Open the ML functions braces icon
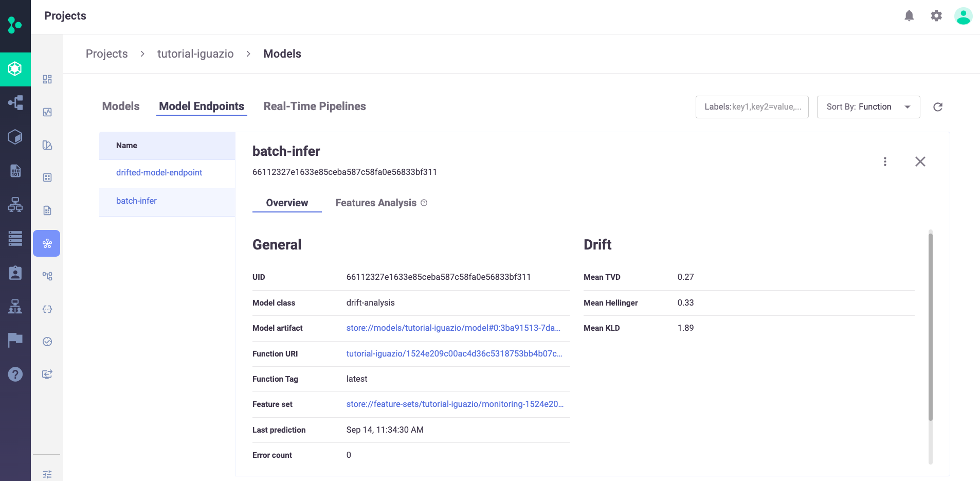980x481 pixels. click(x=47, y=309)
